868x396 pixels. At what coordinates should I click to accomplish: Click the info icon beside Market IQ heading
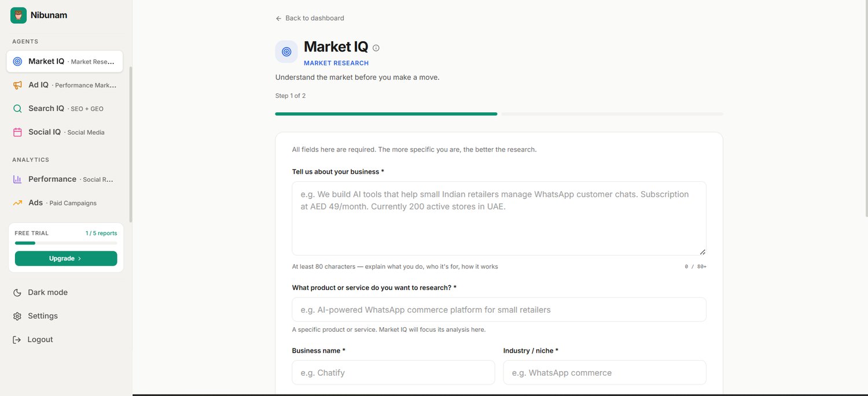click(376, 48)
